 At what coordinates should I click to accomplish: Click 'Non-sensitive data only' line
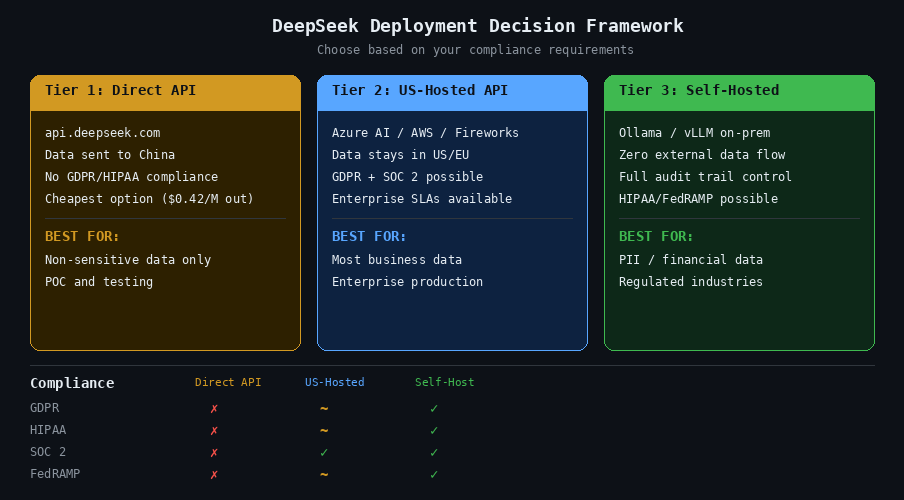click(x=128, y=260)
